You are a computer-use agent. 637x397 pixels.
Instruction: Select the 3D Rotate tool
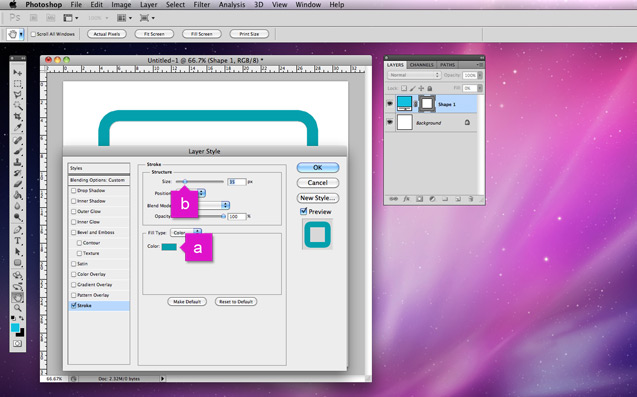17,276
